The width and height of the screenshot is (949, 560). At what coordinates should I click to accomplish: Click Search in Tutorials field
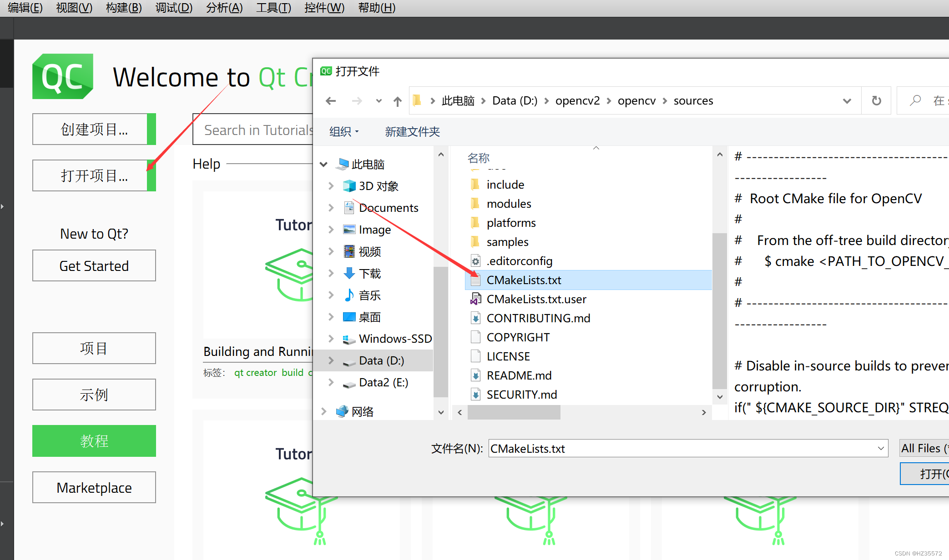253,130
